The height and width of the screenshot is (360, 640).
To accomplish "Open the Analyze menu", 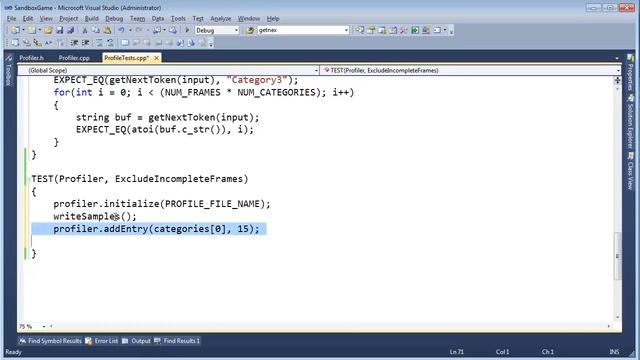I will tap(220, 19).
